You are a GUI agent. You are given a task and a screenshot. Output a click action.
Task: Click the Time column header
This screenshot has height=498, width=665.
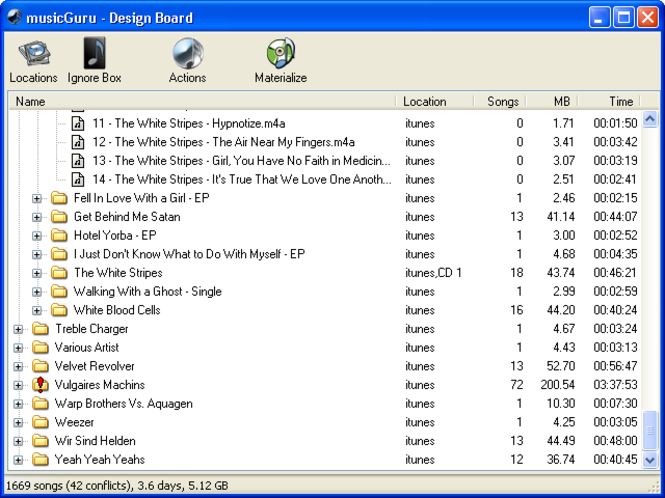coord(620,101)
